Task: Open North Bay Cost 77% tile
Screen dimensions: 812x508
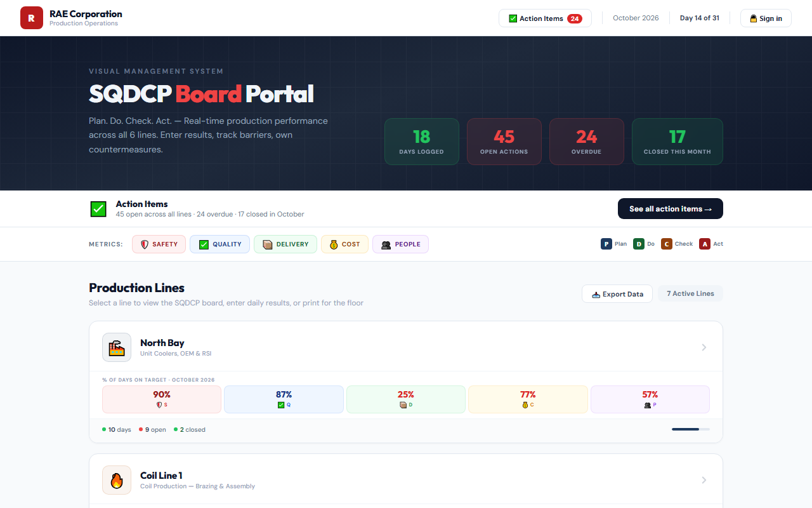Action: (x=528, y=399)
